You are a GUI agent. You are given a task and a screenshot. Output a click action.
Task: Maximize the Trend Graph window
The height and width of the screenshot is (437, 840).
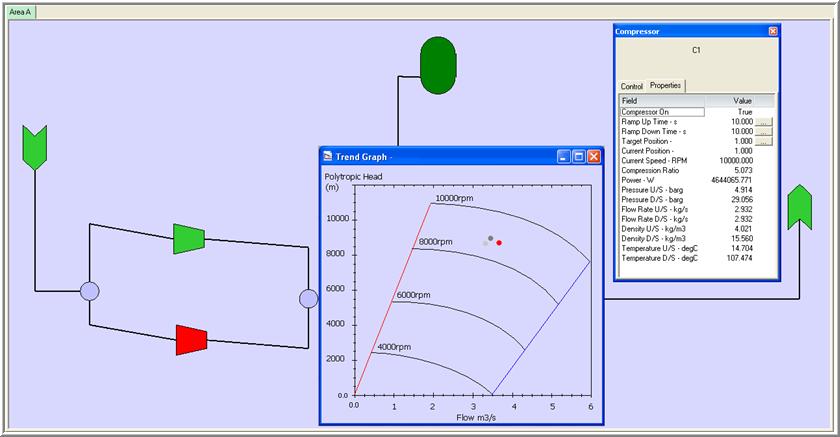[579, 156]
